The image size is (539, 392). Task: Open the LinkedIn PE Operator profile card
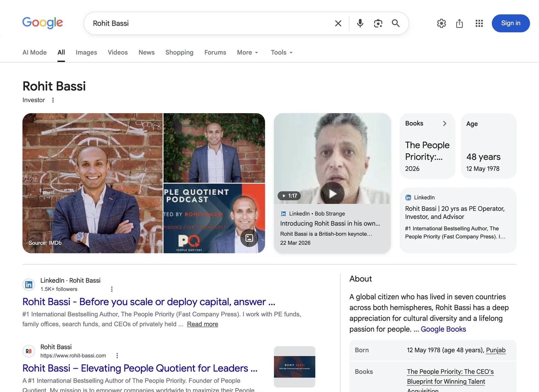click(x=458, y=220)
